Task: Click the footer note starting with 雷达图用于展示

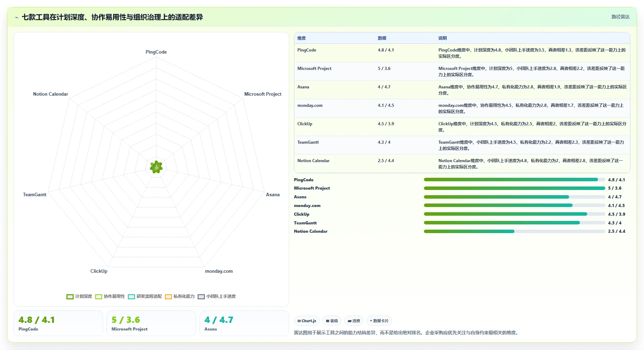Action: 406,333
